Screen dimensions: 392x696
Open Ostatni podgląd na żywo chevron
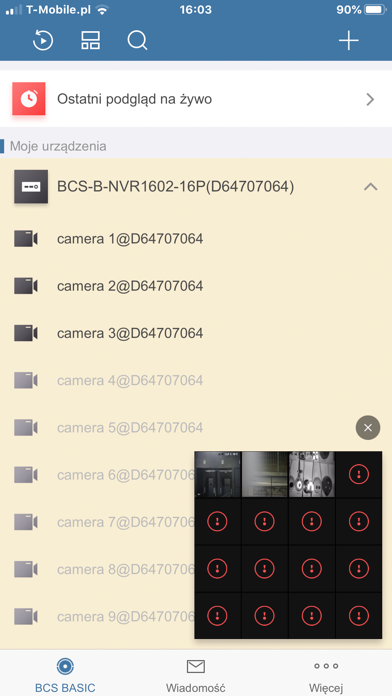pos(370,99)
